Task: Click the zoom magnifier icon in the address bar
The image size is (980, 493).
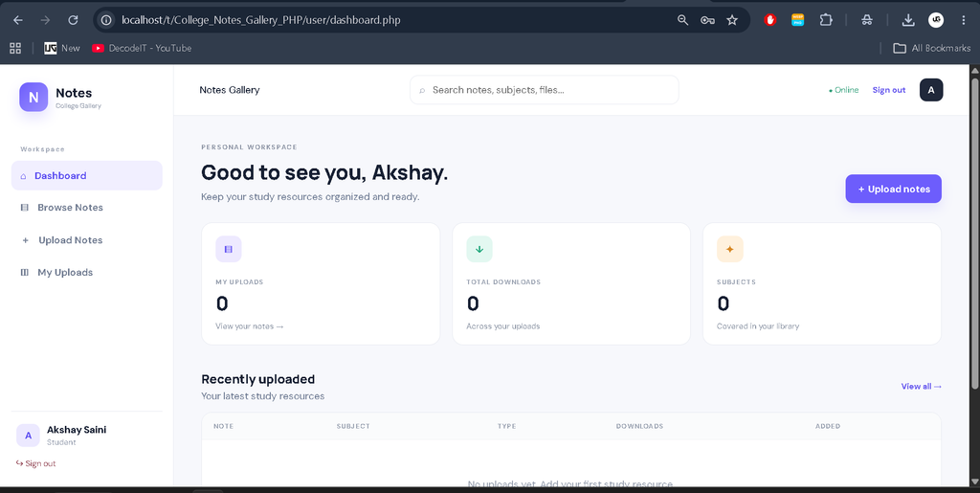Action: [683, 20]
